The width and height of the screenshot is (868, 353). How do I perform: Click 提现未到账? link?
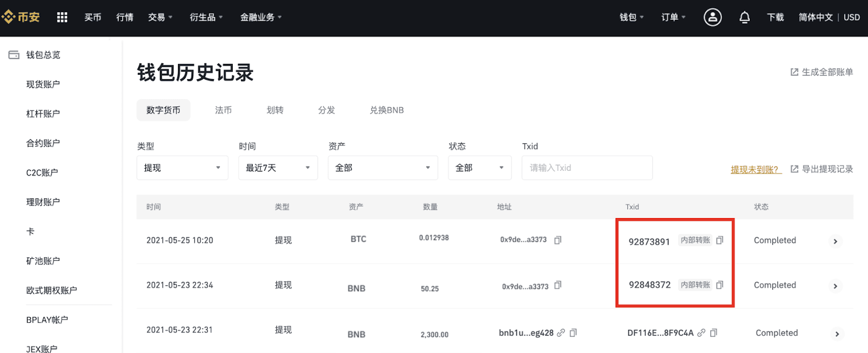(756, 170)
